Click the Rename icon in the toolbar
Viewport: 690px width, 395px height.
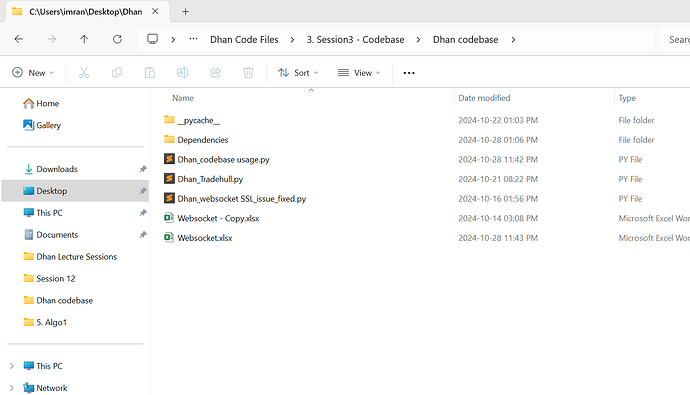tap(182, 73)
